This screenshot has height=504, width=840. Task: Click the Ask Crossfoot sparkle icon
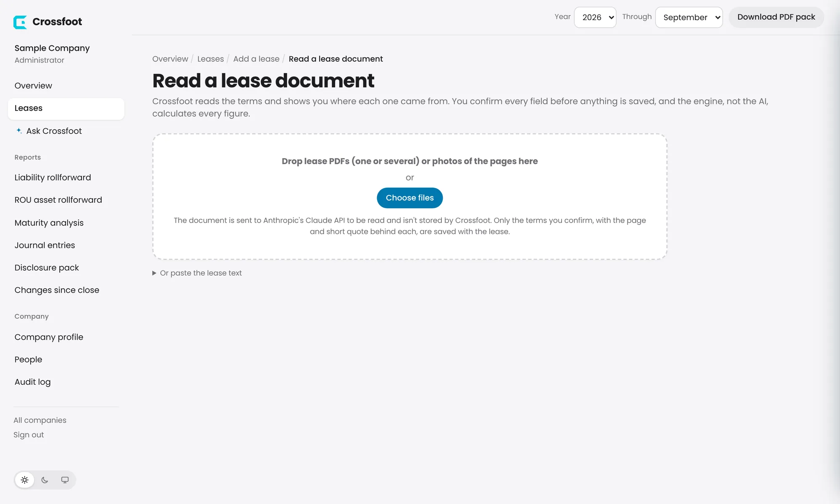pyautogui.click(x=19, y=131)
